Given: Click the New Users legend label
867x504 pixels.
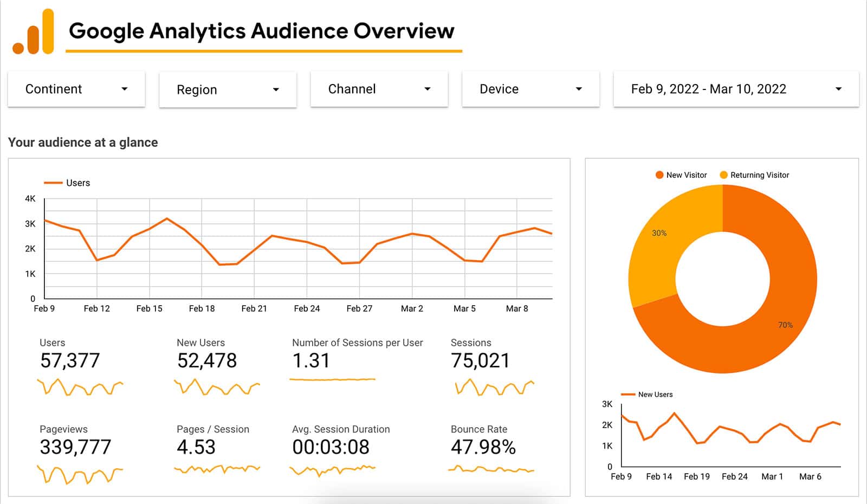Looking at the screenshot, I should [x=655, y=395].
